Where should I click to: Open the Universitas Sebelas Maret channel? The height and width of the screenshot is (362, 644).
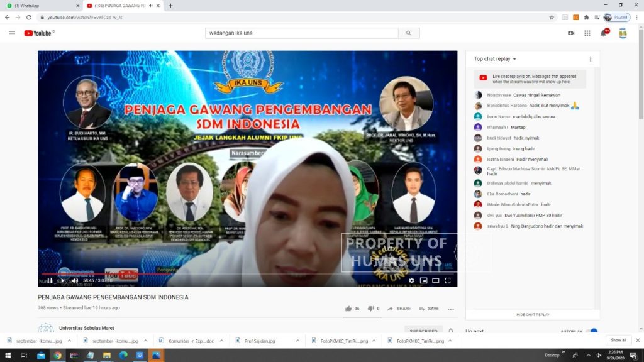point(87,328)
